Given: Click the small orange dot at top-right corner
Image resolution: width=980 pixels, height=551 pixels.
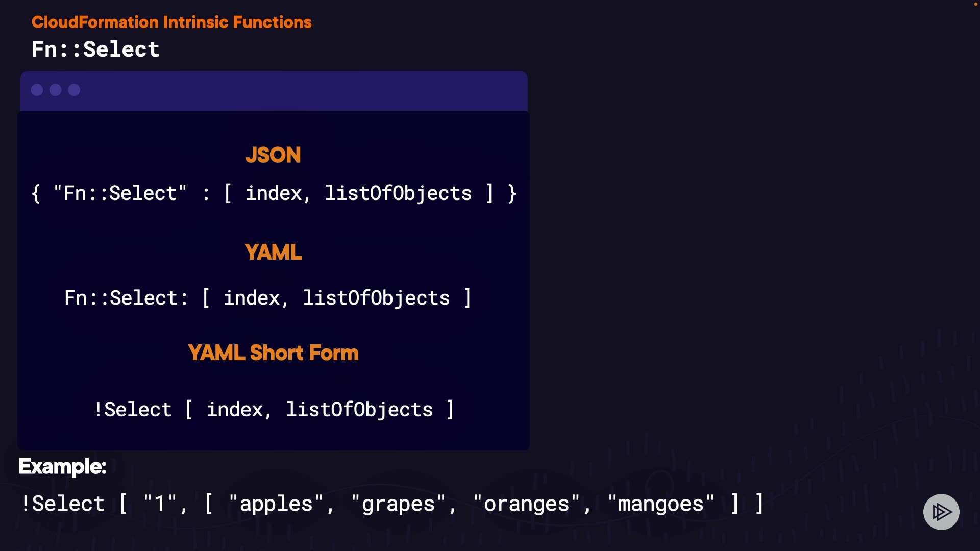Looking at the screenshot, I should click(x=975, y=4).
